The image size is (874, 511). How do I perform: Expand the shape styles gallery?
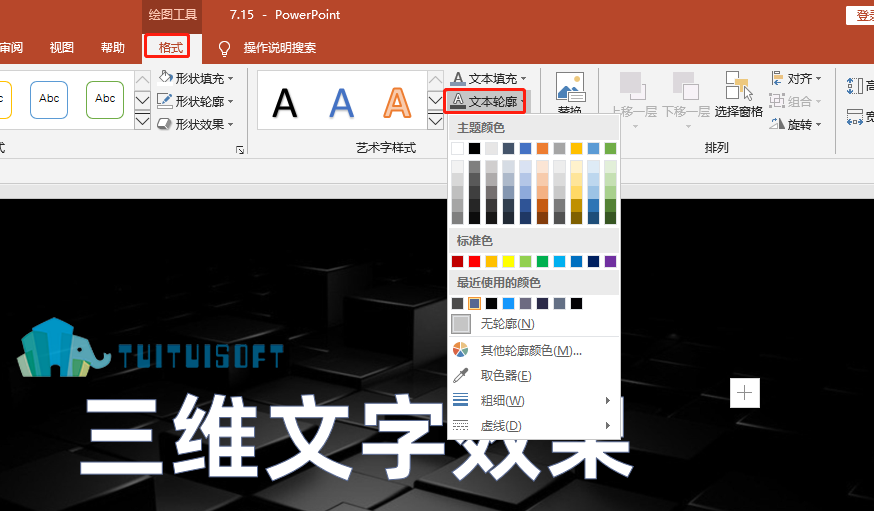pyautogui.click(x=143, y=121)
